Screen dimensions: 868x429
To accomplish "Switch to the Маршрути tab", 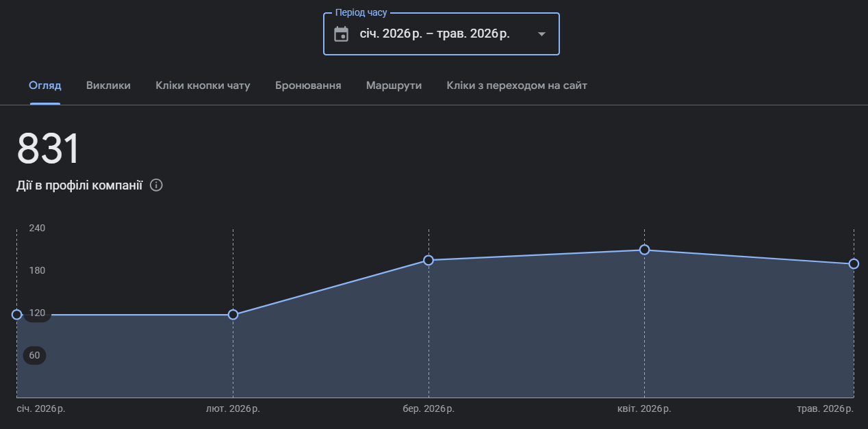I will [394, 86].
